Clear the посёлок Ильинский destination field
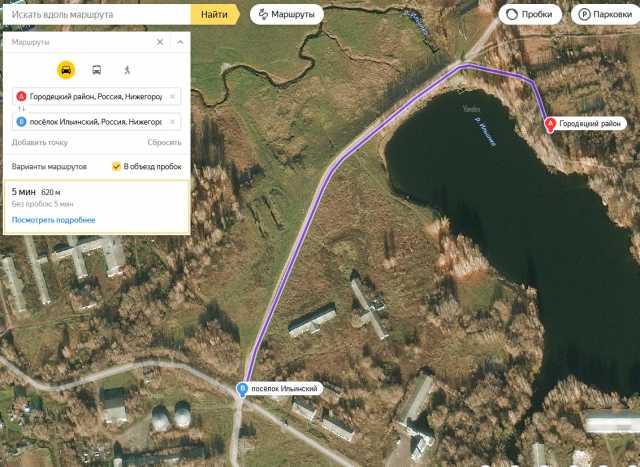 pos(172,122)
